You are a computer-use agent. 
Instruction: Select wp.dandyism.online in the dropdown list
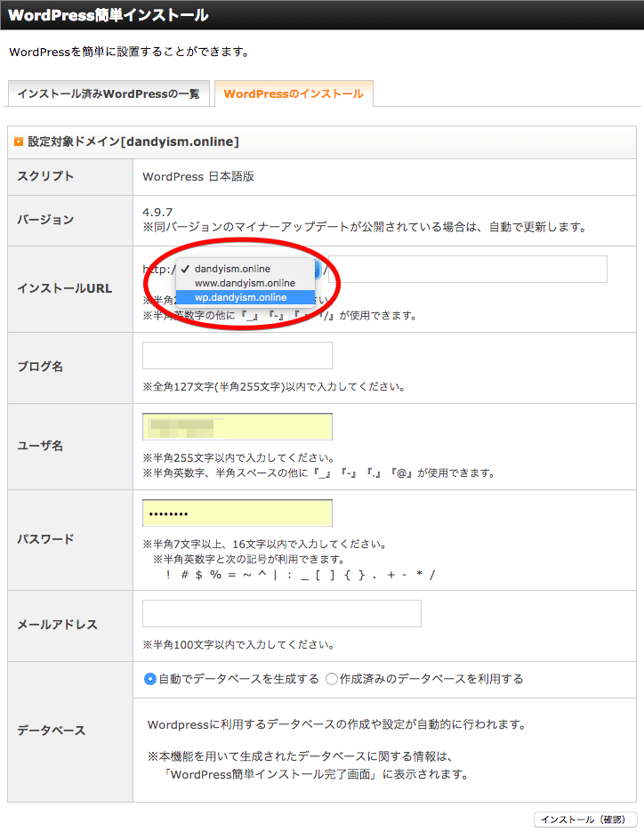click(246, 297)
